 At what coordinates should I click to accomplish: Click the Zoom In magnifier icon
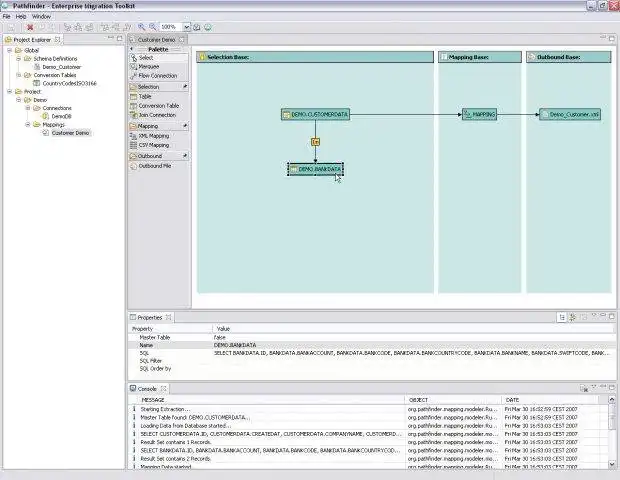142,27
